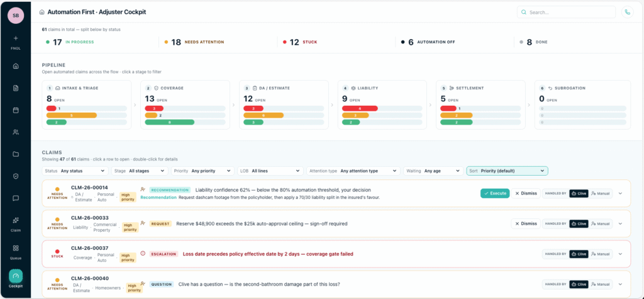Switch CLM-26-00033 handling to Clive
Screen dimensions: 644x299
point(579,223)
